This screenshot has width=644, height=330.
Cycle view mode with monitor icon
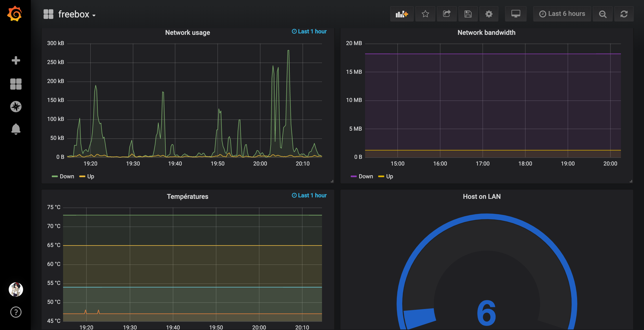[x=516, y=14]
